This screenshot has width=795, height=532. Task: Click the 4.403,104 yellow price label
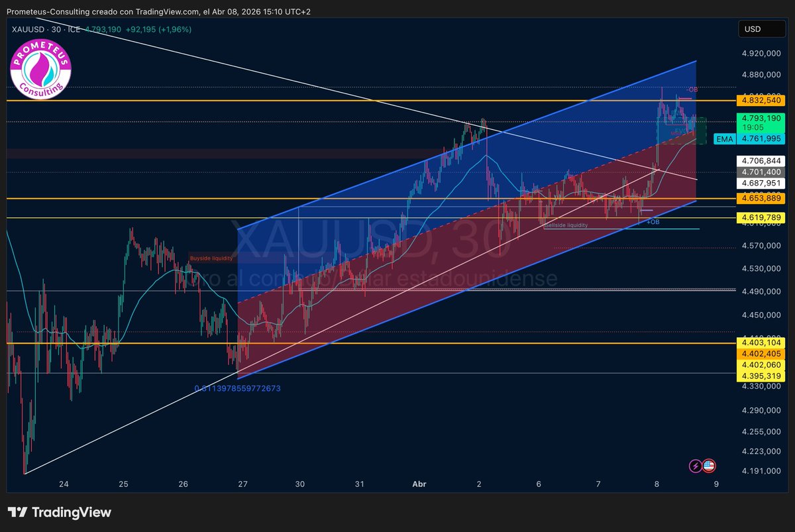pos(761,343)
